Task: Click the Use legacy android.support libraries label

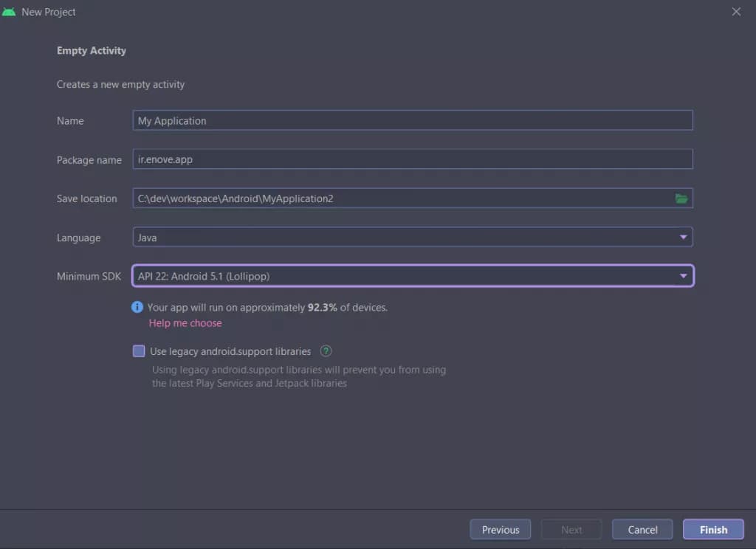Action: point(230,351)
